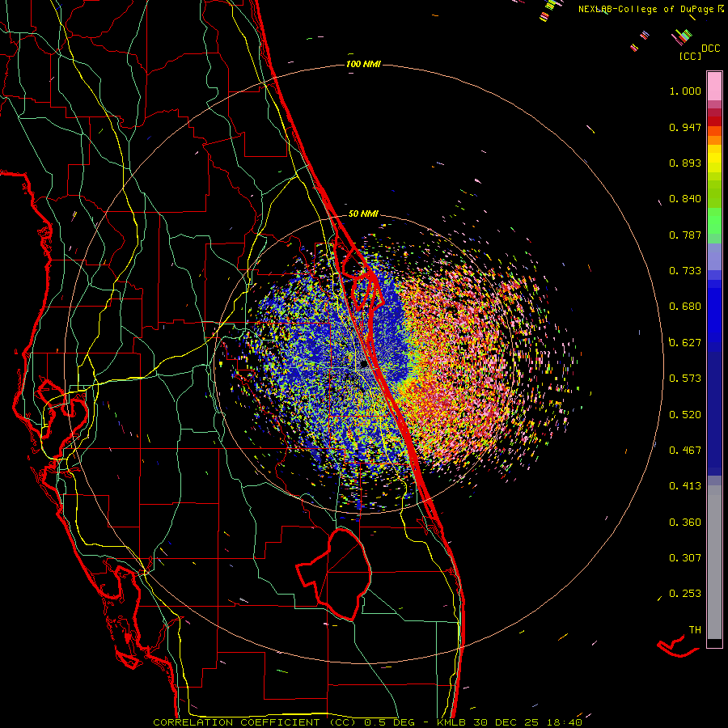
Task: Select the 0.627 scale value
Action: tap(685, 343)
